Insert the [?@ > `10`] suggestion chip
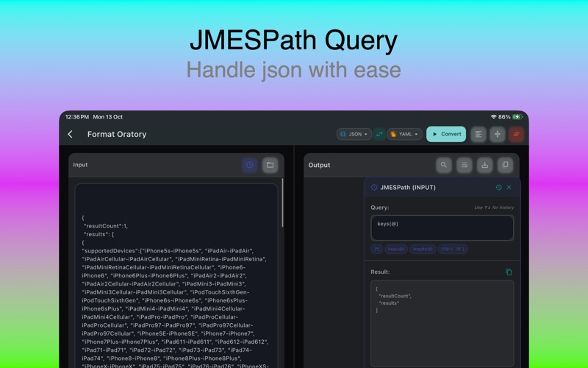The image size is (588, 368). click(453, 249)
